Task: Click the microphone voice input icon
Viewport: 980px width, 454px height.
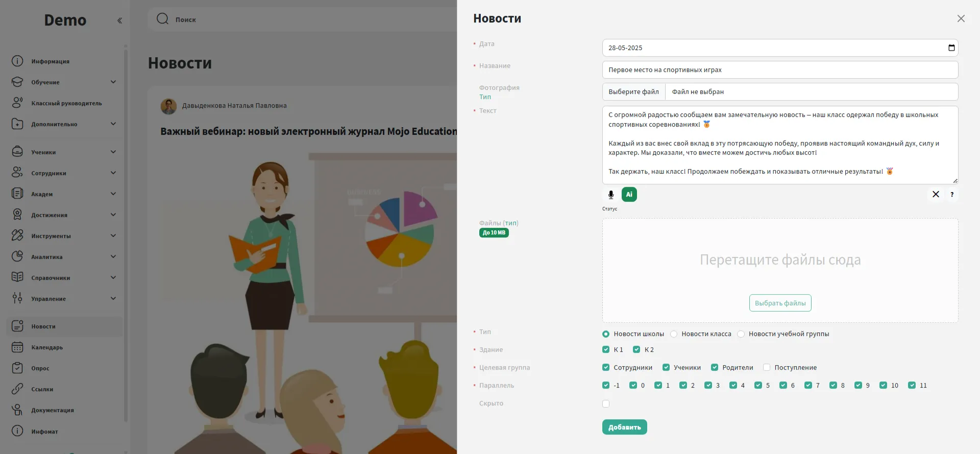Action: pyautogui.click(x=610, y=195)
